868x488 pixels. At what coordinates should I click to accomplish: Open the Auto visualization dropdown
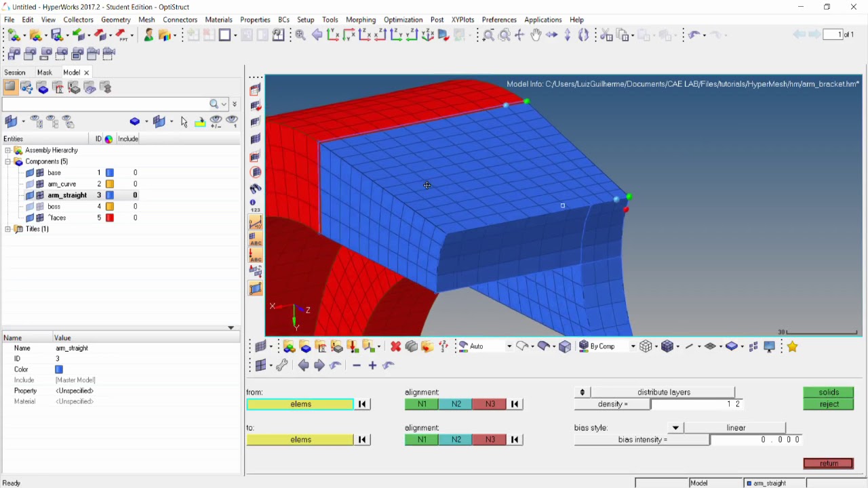pos(509,346)
